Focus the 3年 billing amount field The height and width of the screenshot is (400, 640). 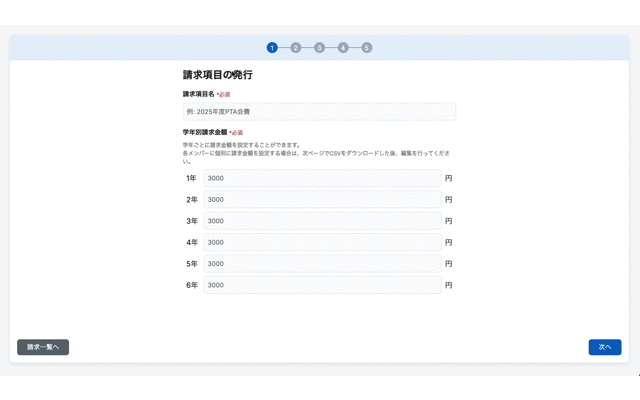[322, 221]
